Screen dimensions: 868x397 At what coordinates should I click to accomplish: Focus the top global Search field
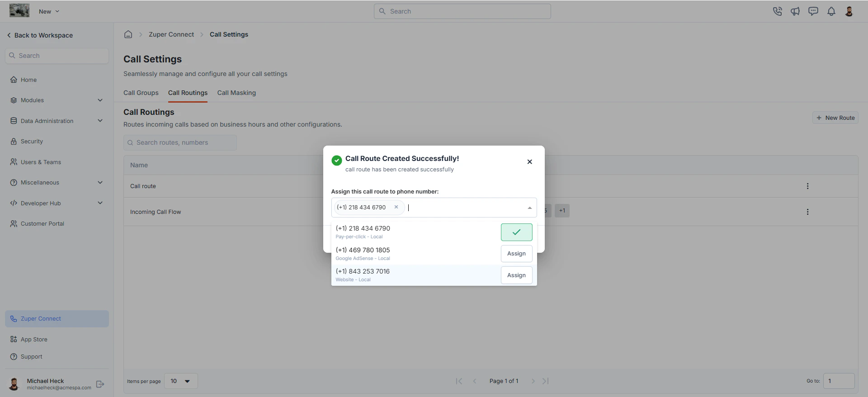462,11
